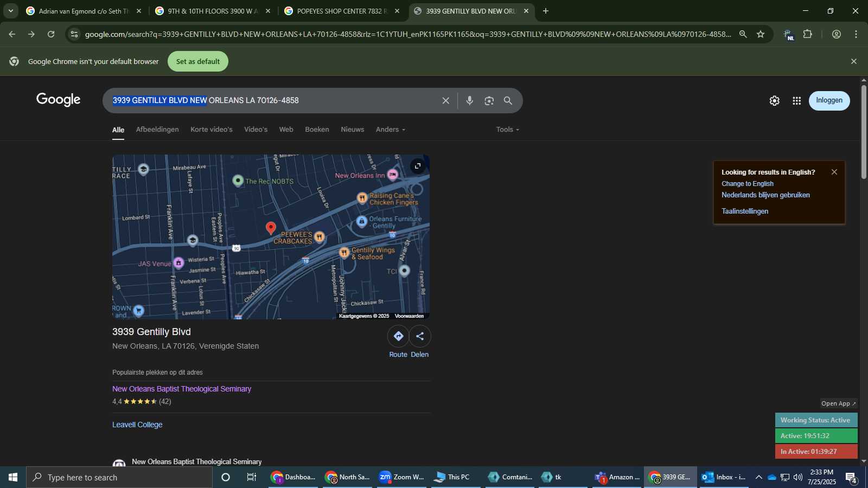Submit search with magnifier icon
This screenshot has width=868, height=488.
[508, 101]
